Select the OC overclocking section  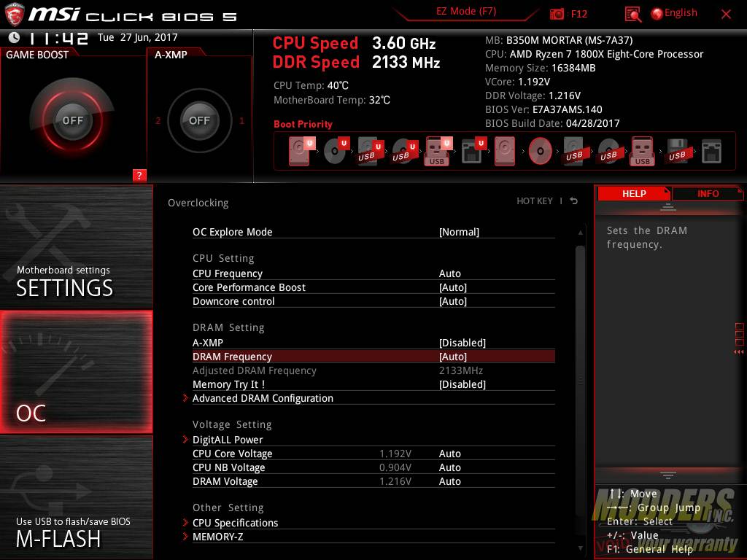[x=76, y=372]
